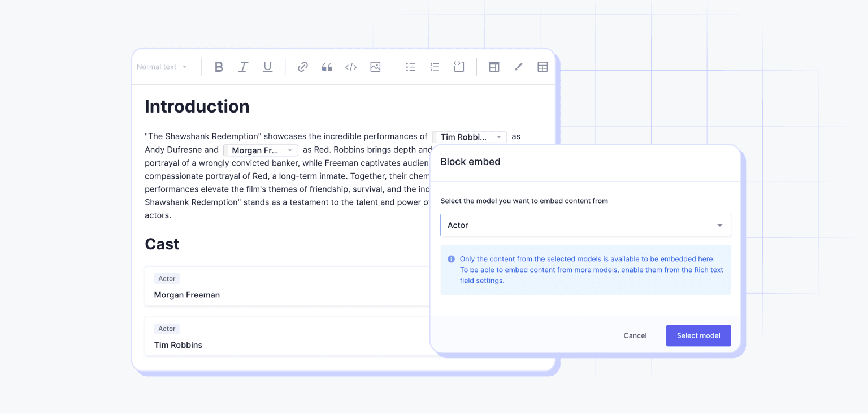Insert inline code with the code icon

(x=351, y=67)
